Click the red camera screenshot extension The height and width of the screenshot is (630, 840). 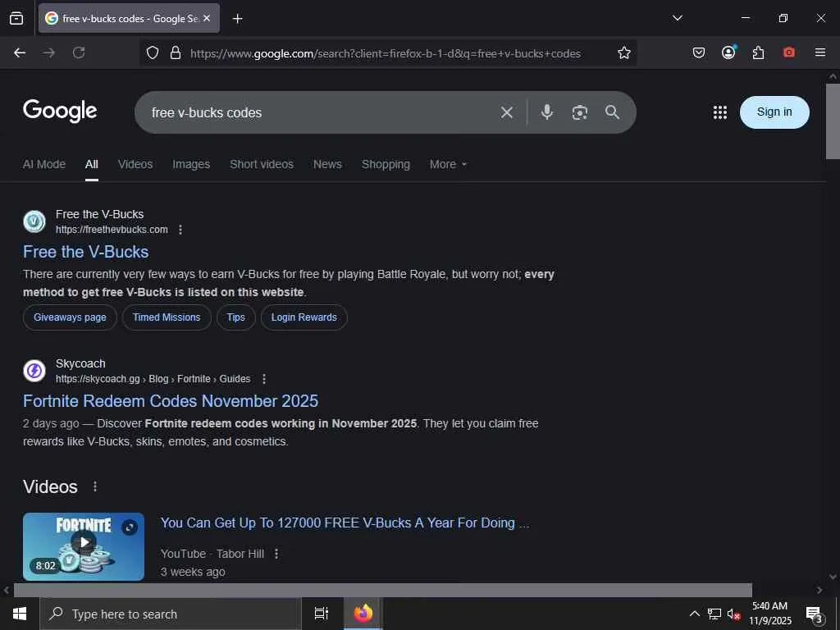tap(788, 52)
